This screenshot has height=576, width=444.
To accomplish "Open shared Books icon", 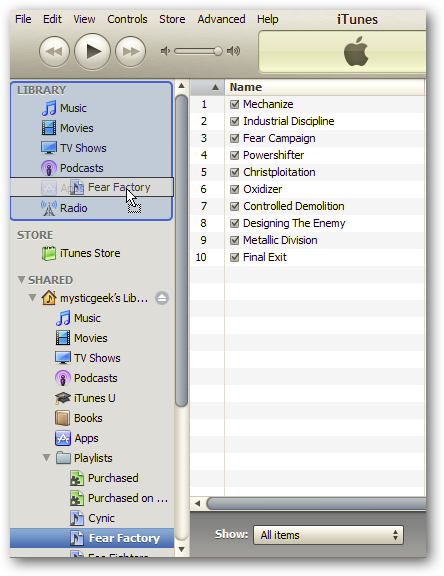I will (62, 418).
